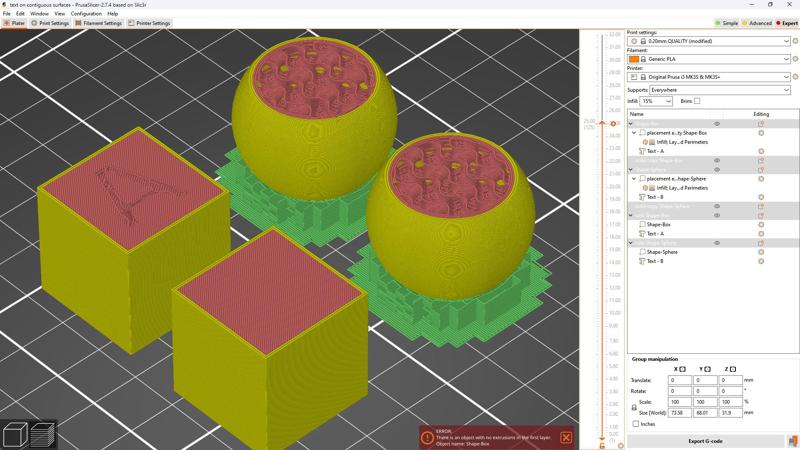Select the Advanced mode
Image resolution: width=800 pixels, height=450 pixels.
757,23
